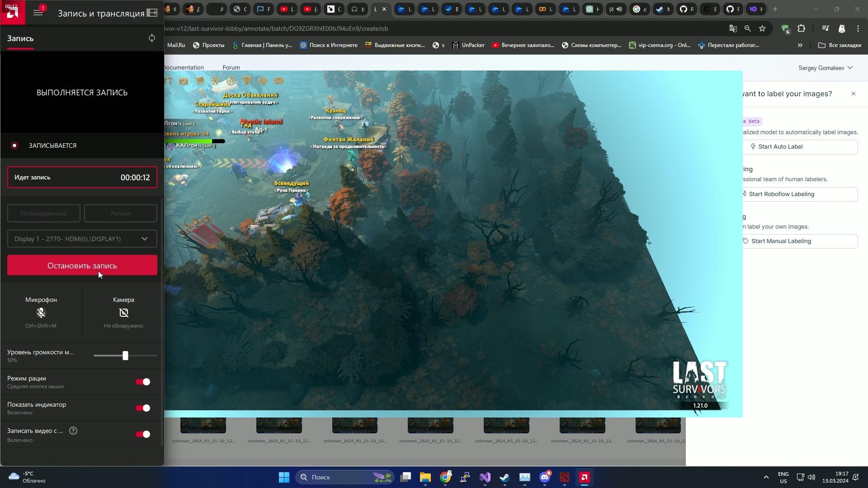
Task: Click taskbar clock showing 19:17
Action: [x=835, y=477]
